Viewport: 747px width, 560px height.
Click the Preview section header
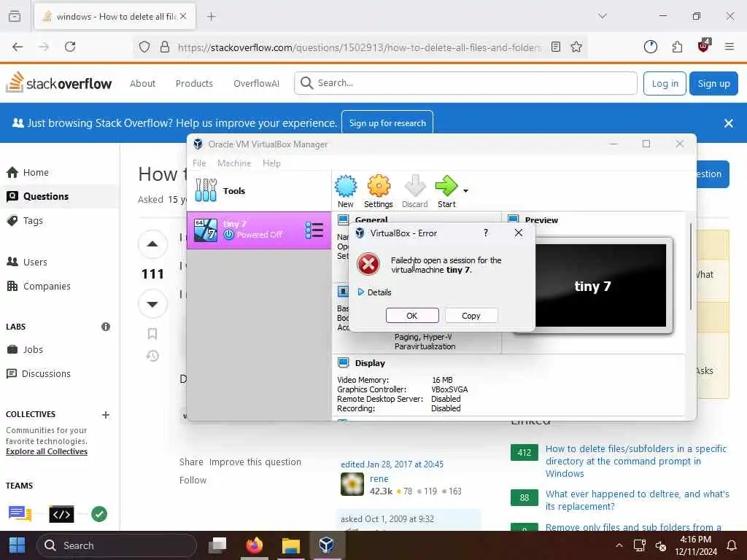click(541, 220)
